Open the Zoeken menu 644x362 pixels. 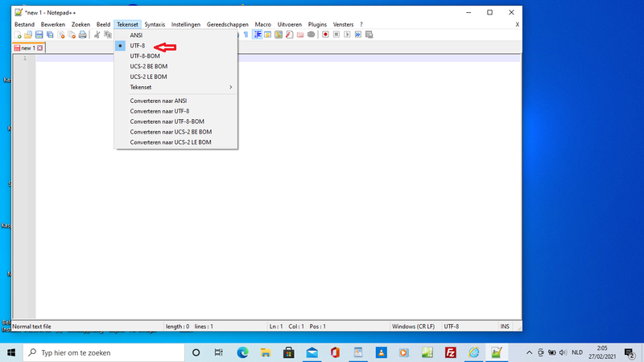pos(80,25)
